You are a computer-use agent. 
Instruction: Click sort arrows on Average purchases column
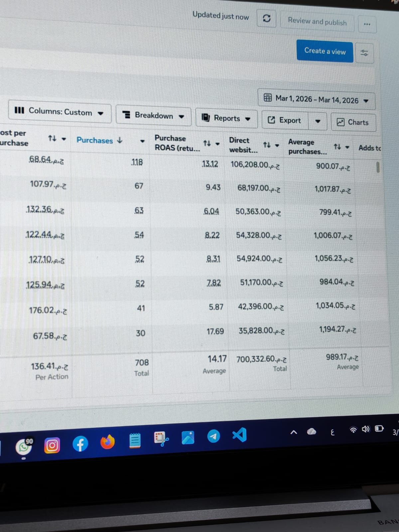coord(337,147)
